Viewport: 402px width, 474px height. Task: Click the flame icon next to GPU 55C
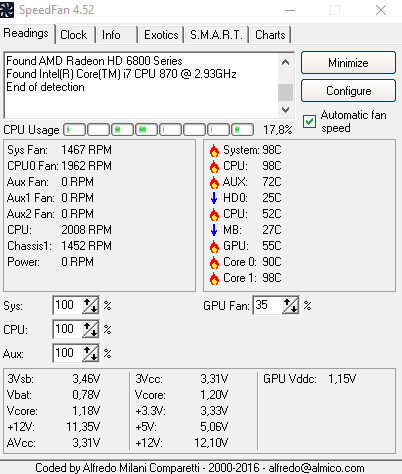pos(214,246)
